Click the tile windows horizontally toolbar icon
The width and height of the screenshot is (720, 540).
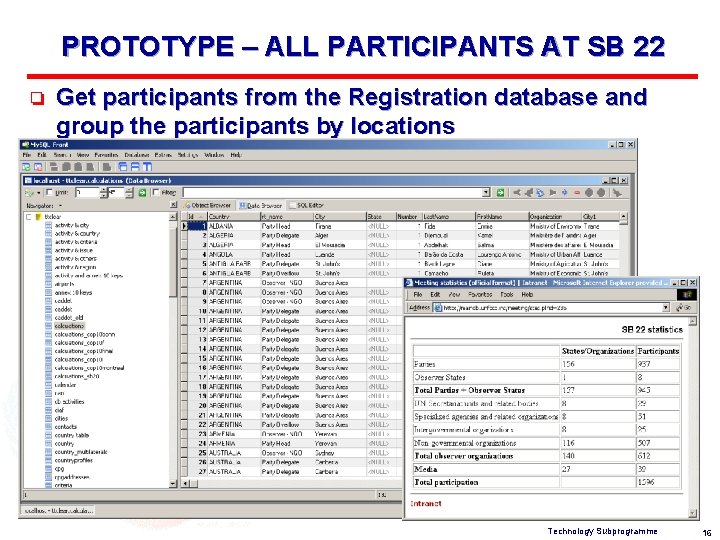(x=135, y=167)
